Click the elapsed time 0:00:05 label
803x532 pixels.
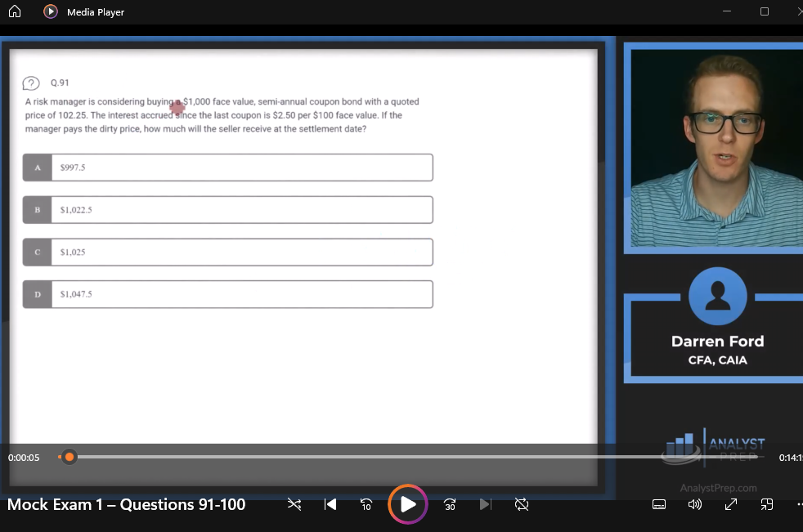coord(24,458)
